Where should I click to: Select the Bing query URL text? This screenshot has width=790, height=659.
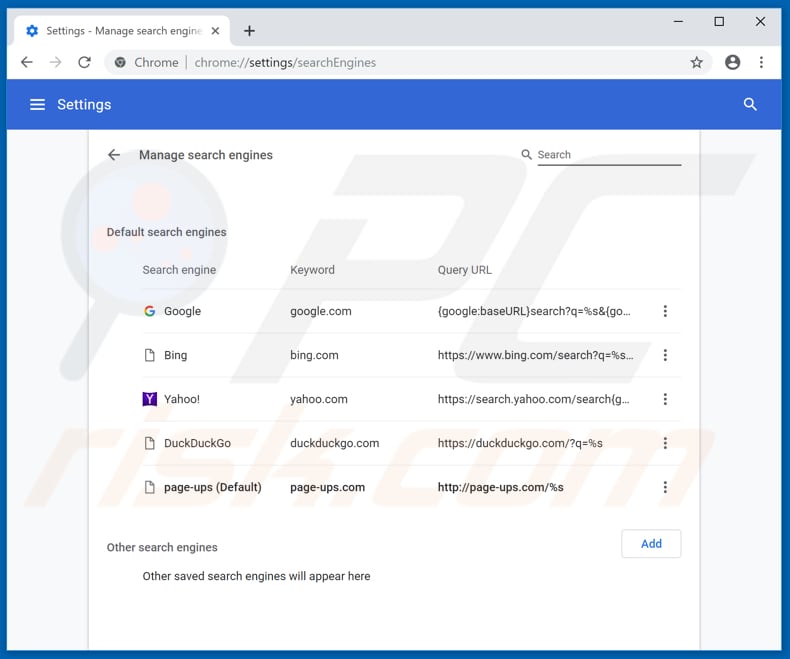coord(536,355)
